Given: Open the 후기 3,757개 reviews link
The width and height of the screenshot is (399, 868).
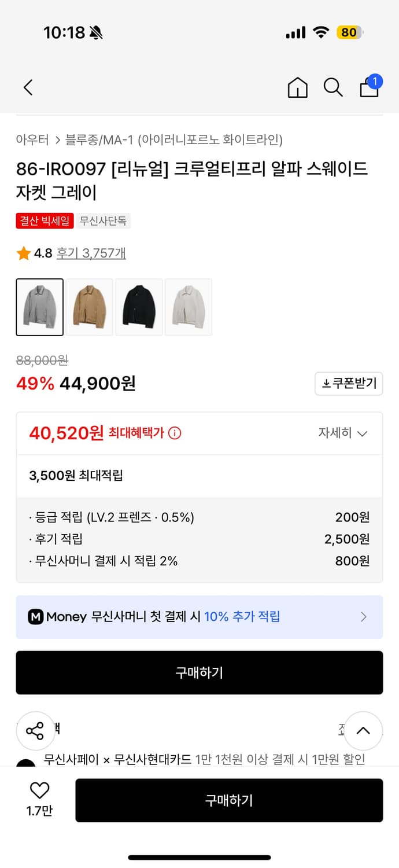Looking at the screenshot, I should point(90,253).
